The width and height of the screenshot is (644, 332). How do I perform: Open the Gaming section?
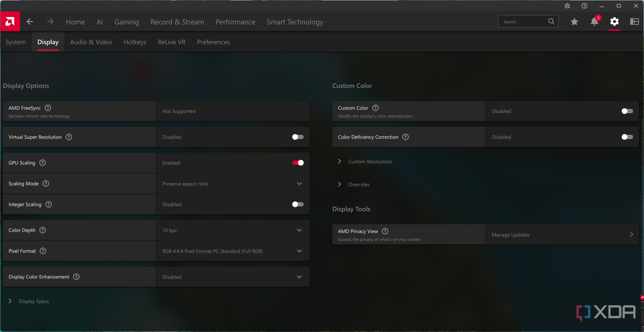pos(127,22)
